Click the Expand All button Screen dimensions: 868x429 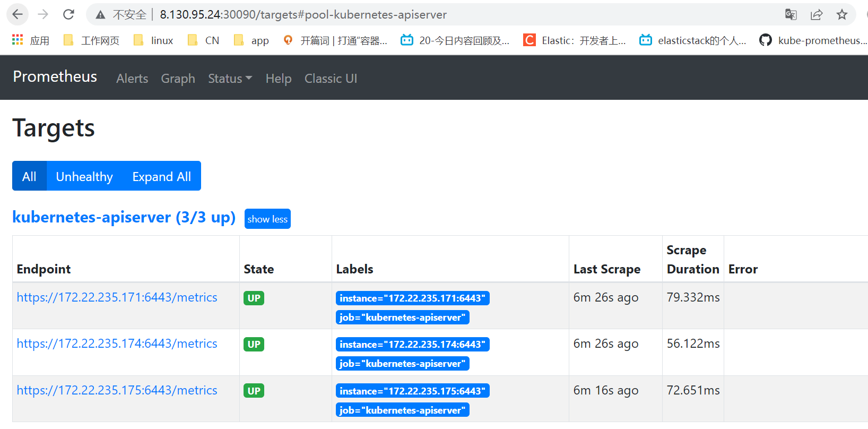tap(162, 176)
